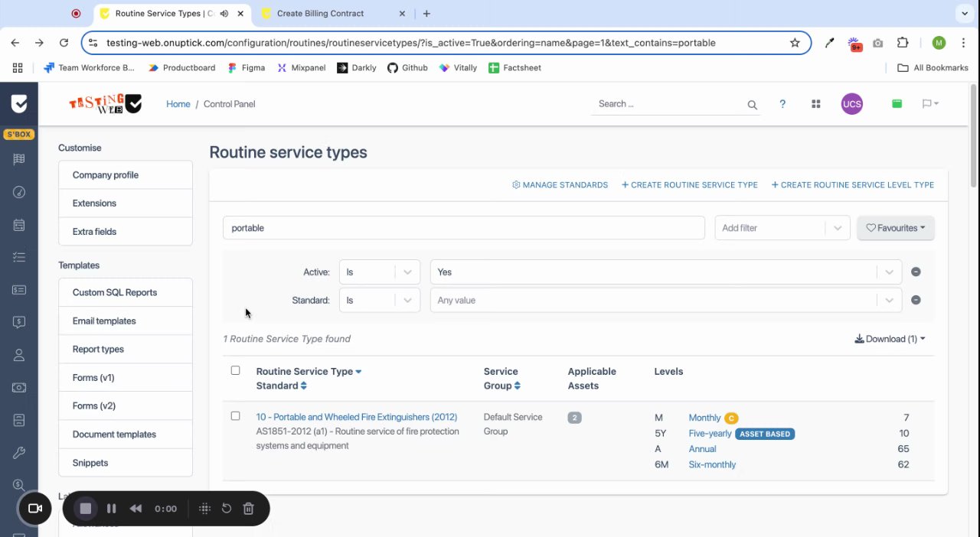This screenshot has height=537, width=980.
Task: Open the cash note icon in the sidebar
Action: pos(19,387)
